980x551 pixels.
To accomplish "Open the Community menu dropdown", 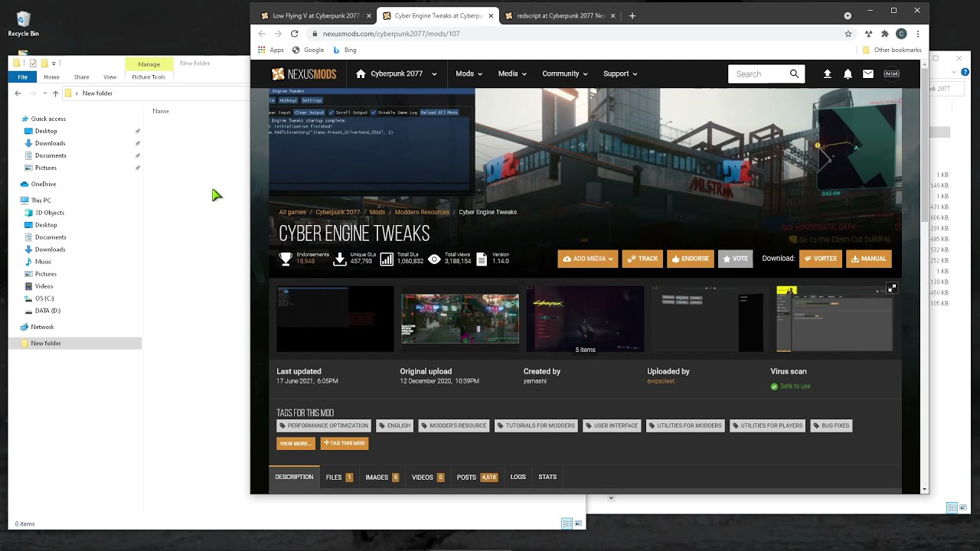I will coord(565,74).
